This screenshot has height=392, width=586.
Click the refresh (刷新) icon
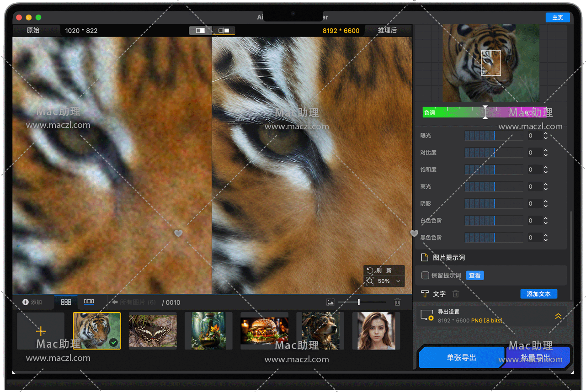click(370, 270)
